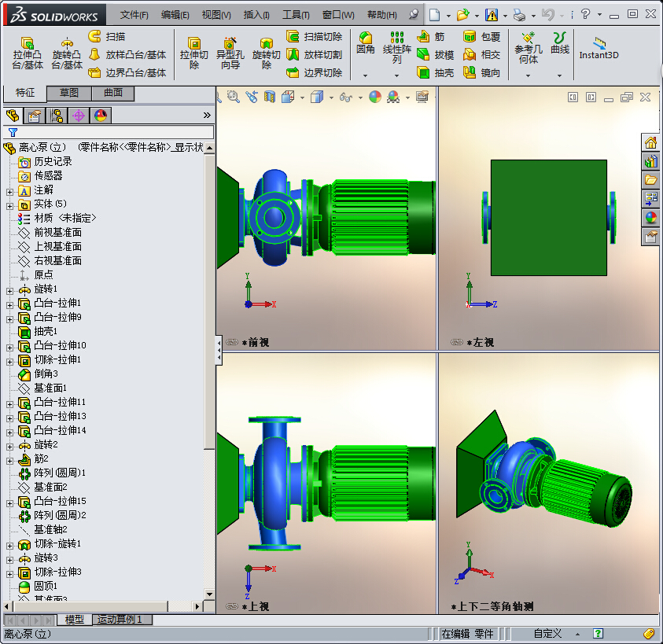Toggle the feature tree filter funnel icon
This screenshot has width=663, height=644.
click(13, 132)
